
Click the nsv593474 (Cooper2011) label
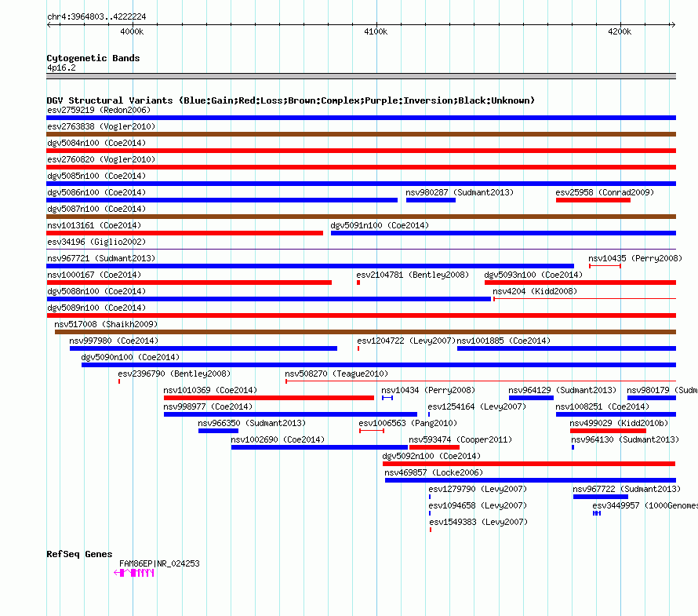pos(460,439)
